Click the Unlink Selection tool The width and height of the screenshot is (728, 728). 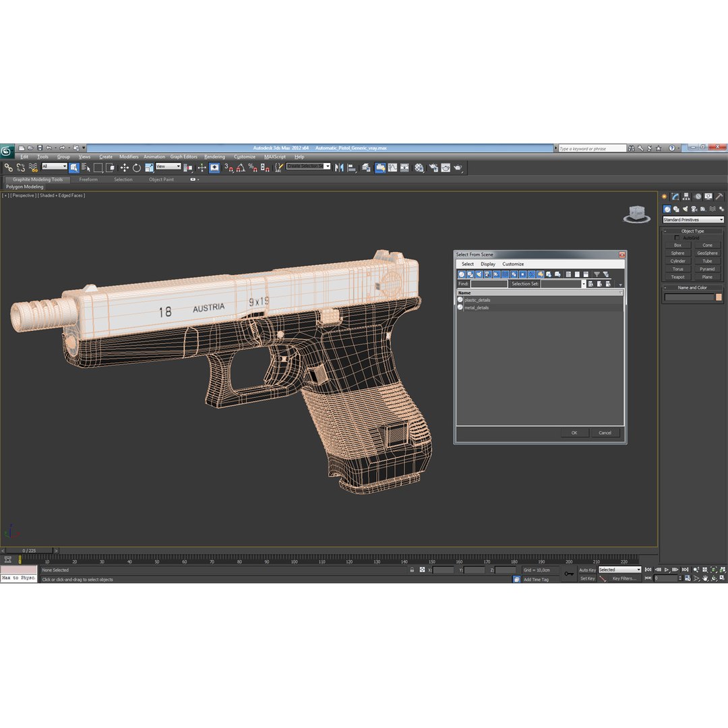(20, 168)
